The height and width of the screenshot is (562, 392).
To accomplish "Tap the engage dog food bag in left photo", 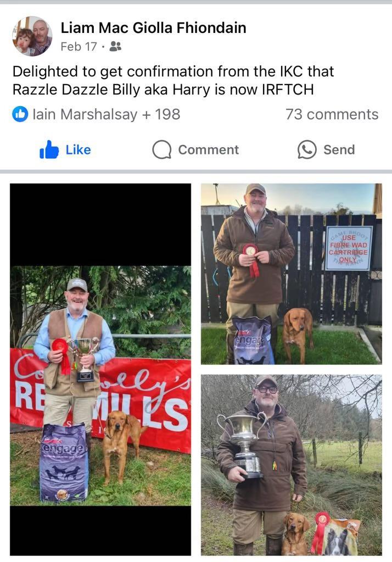I will click(x=64, y=463).
